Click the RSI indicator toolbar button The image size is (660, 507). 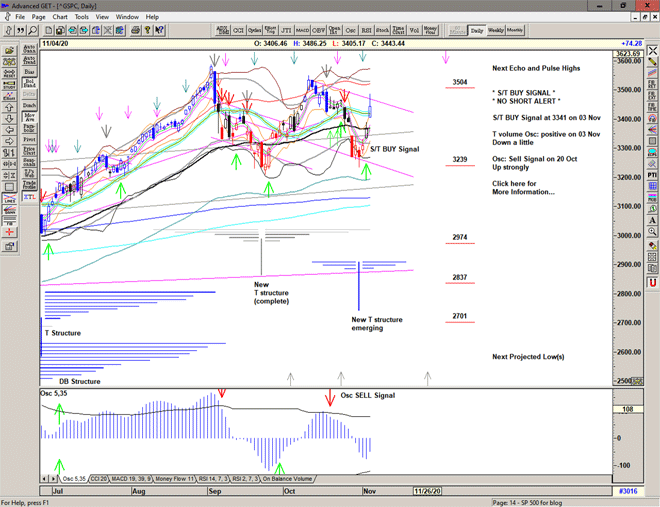point(366,31)
